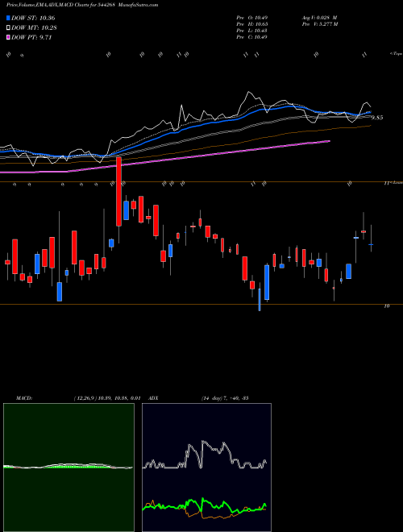Click the lower orange support line label 10
This screenshot has width=403, height=532.
tap(386, 306)
